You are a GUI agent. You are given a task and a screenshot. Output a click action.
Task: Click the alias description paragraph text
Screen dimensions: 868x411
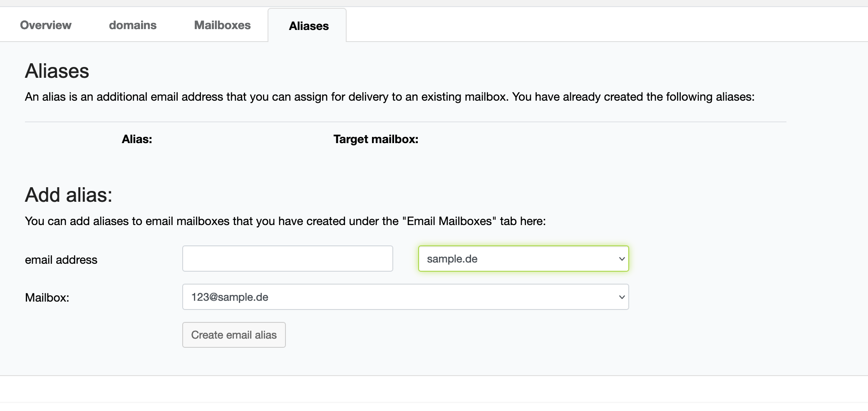coord(389,97)
